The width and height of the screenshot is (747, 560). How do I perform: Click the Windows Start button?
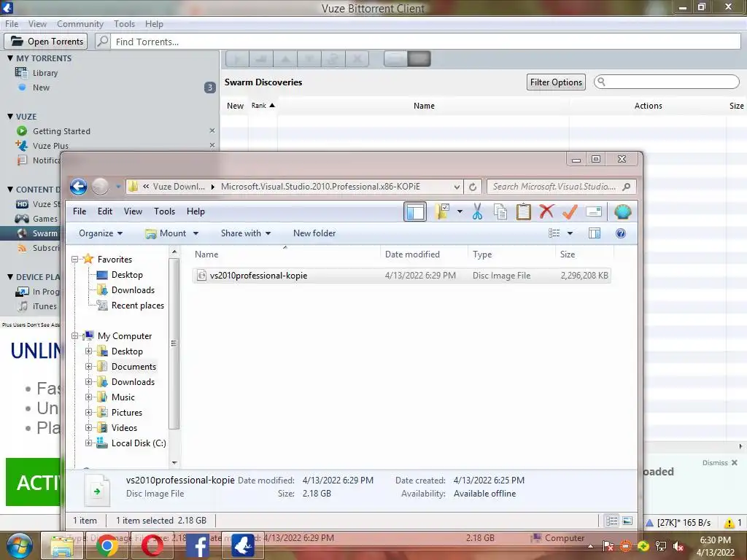click(20, 545)
